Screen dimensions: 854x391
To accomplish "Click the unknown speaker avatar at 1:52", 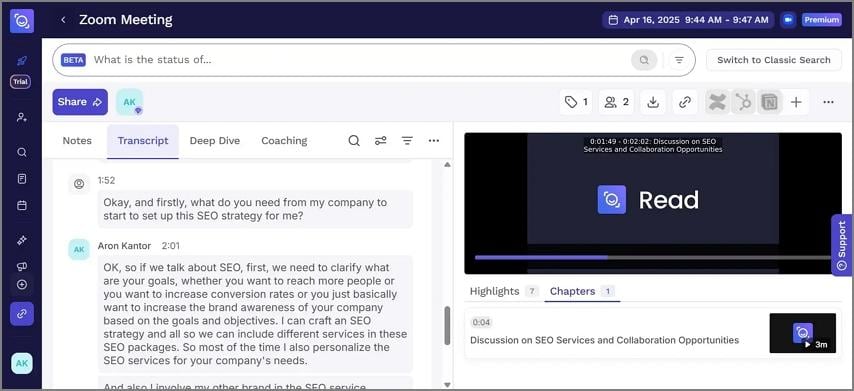I will tap(79, 184).
